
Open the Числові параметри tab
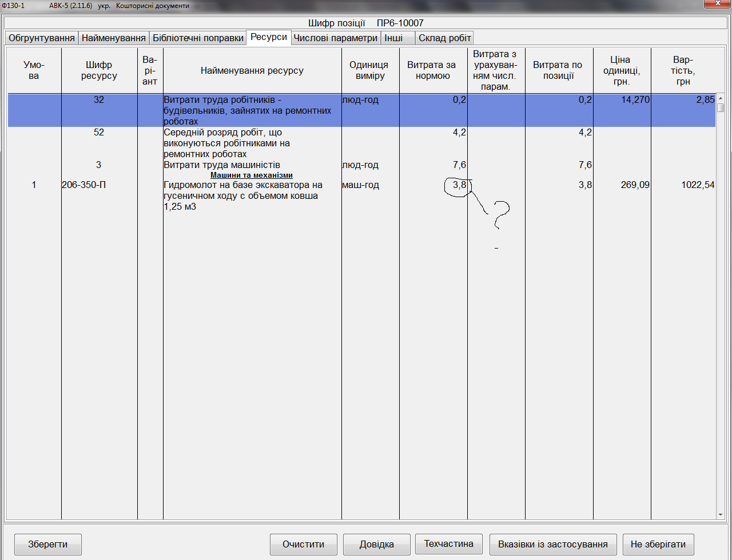click(335, 38)
